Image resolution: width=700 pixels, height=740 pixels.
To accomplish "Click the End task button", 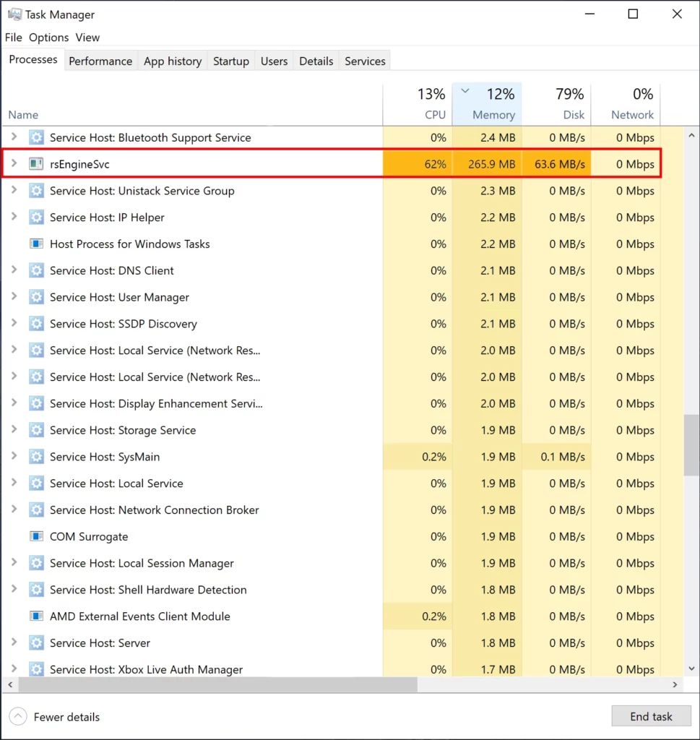I will coord(651,716).
